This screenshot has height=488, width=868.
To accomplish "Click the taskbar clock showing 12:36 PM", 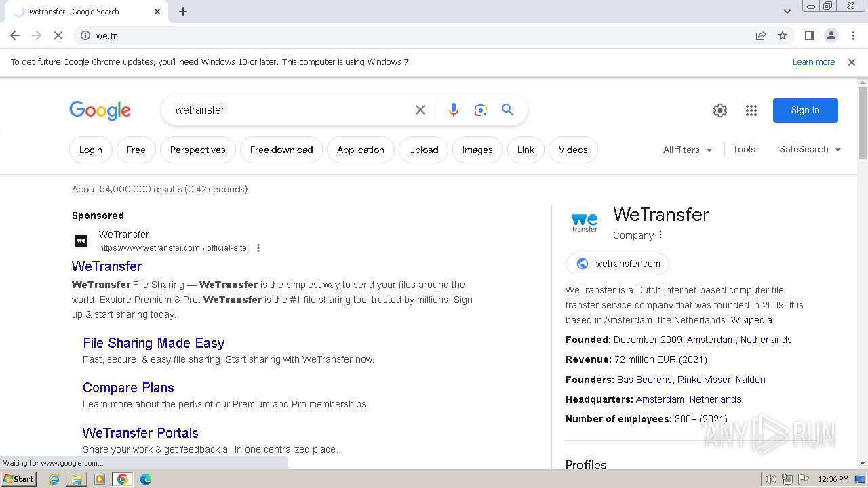I will point(833,479).
